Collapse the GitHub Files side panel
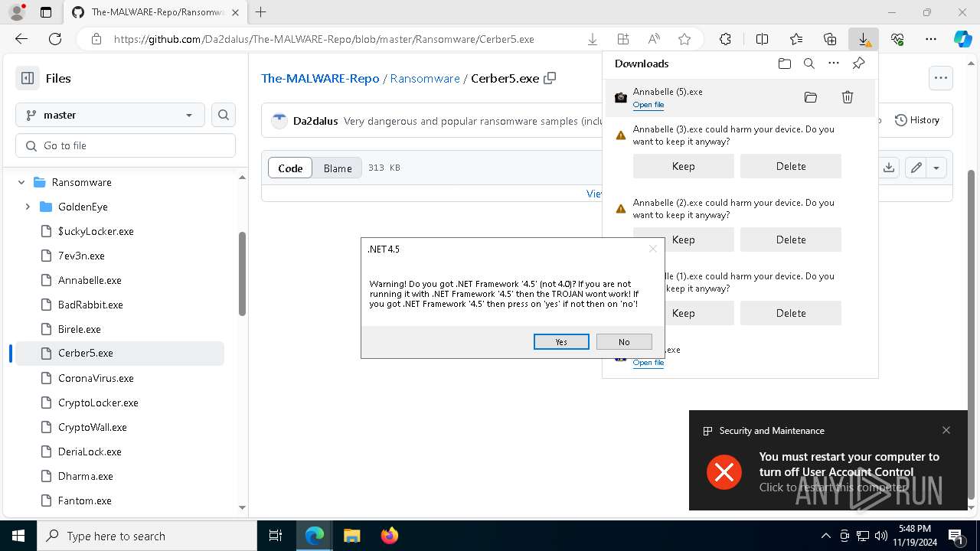Image resolution: width=980 pixels, height=551 pixels. click(x=28, y=78)
